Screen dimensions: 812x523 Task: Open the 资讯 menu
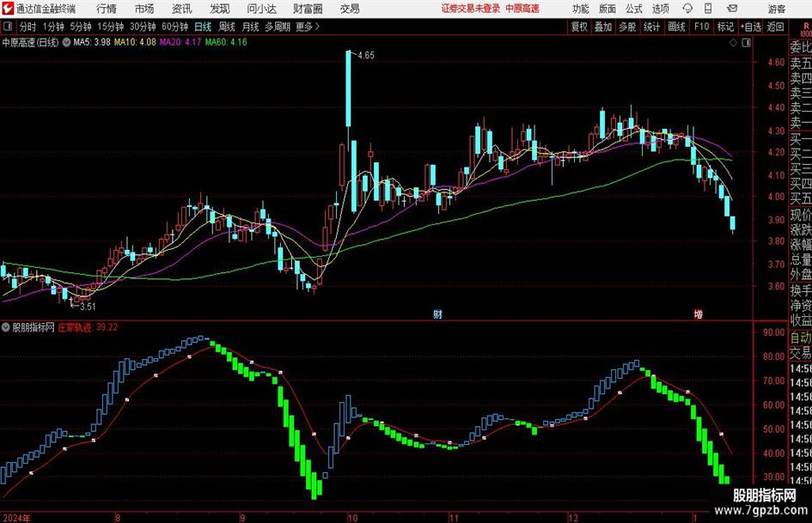182,9
